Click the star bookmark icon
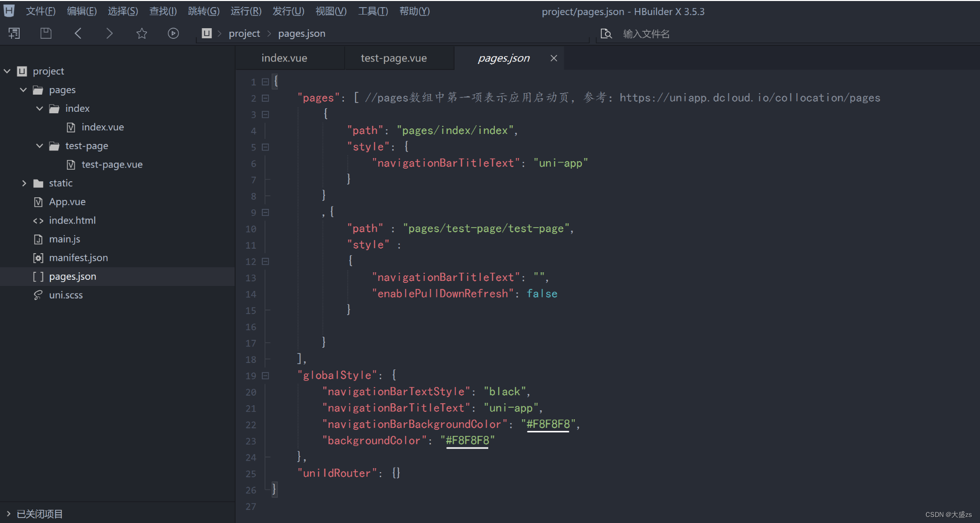 click(141, 33)
